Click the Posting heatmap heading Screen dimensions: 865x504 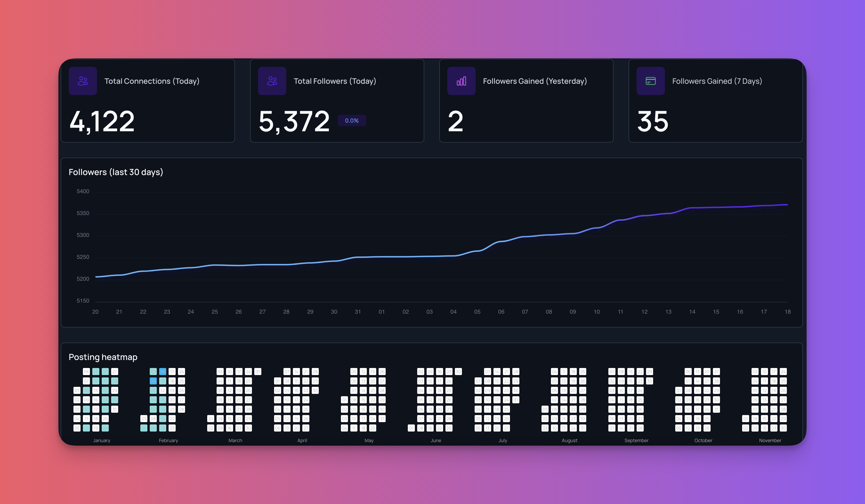tap(103, 357)
